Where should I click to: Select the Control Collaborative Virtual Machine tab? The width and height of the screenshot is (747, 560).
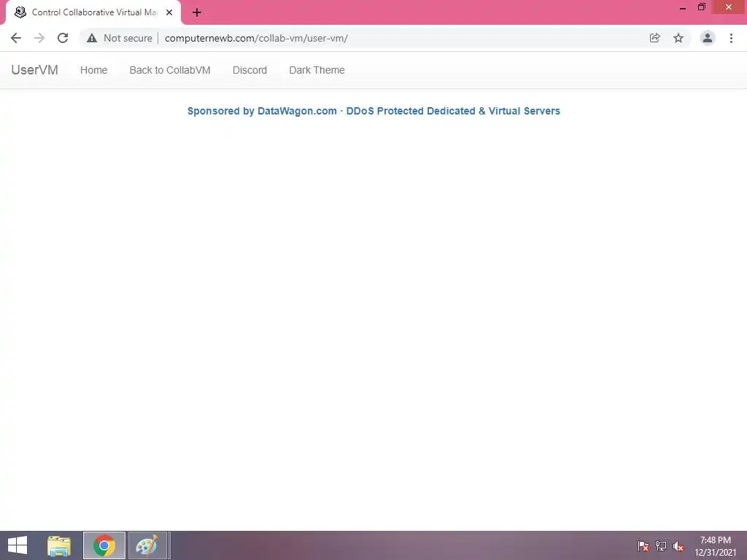pyautogui.click(x=93, y=12)
